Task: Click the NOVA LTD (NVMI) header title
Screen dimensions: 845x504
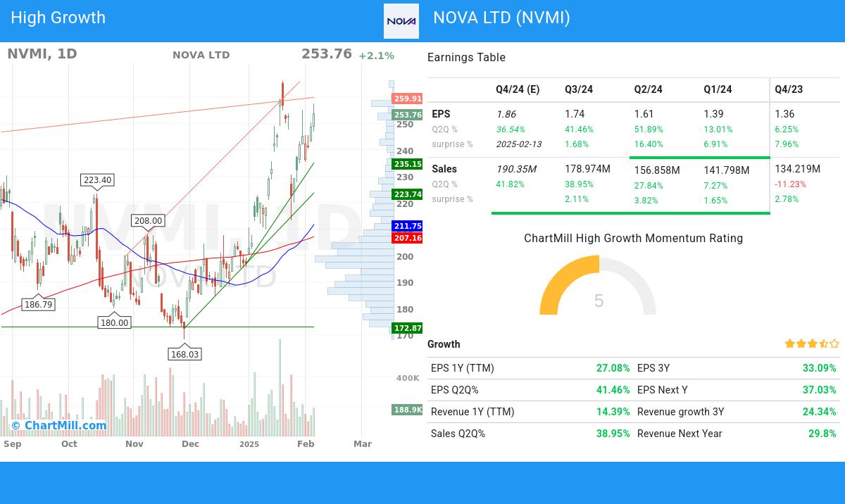Action: pyautogui.click(x=501, y=18)
